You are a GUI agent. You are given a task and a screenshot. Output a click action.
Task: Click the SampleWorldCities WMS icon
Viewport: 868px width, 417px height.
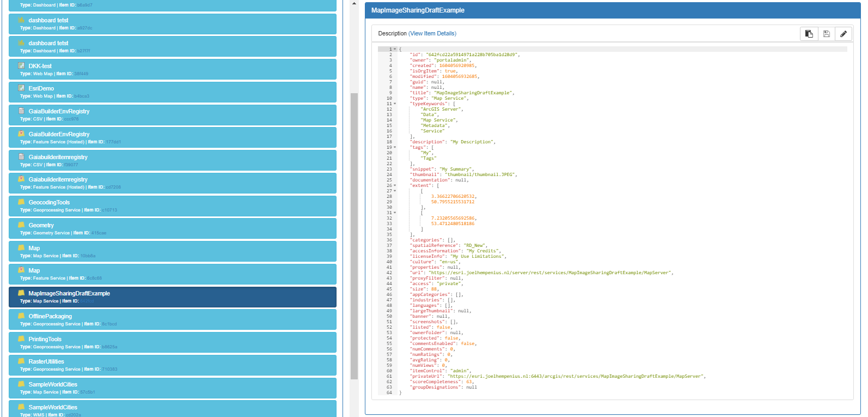click(21, 407)
